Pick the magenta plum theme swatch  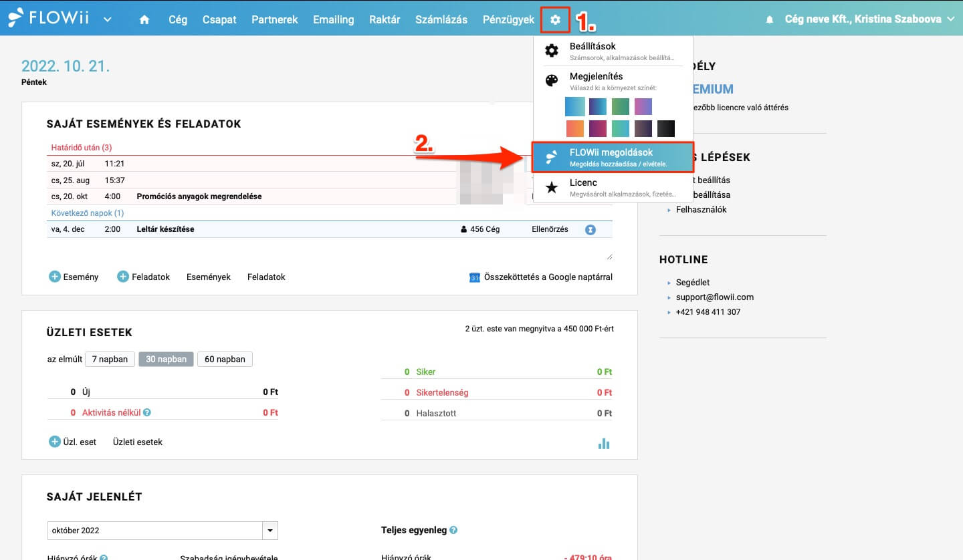tap(598, 128)
